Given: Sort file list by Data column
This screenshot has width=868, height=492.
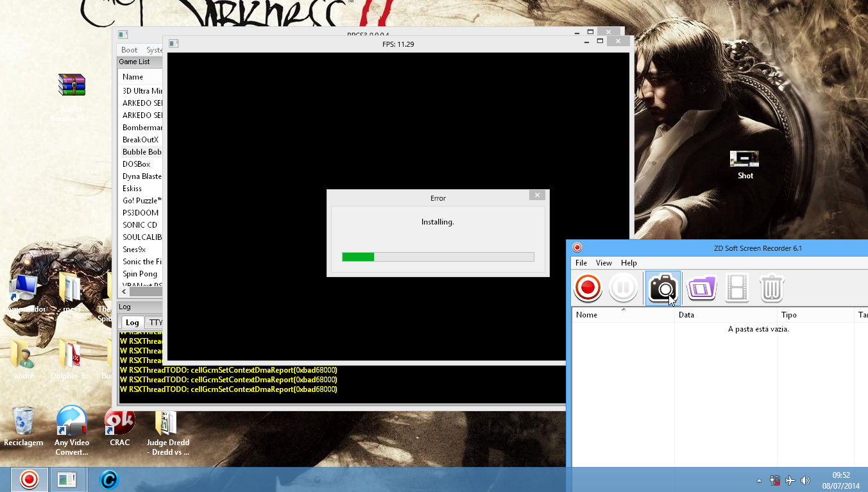Looking at the screenshot, I should point(725,315).
